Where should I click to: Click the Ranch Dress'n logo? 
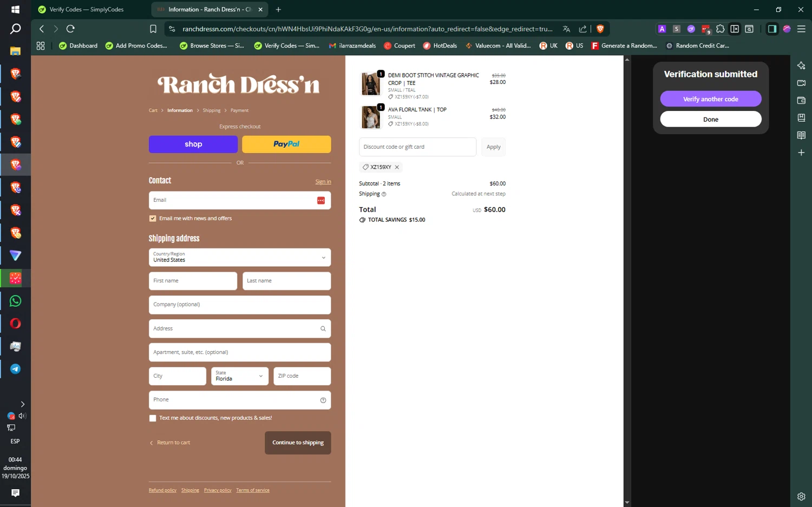(238, 84)
